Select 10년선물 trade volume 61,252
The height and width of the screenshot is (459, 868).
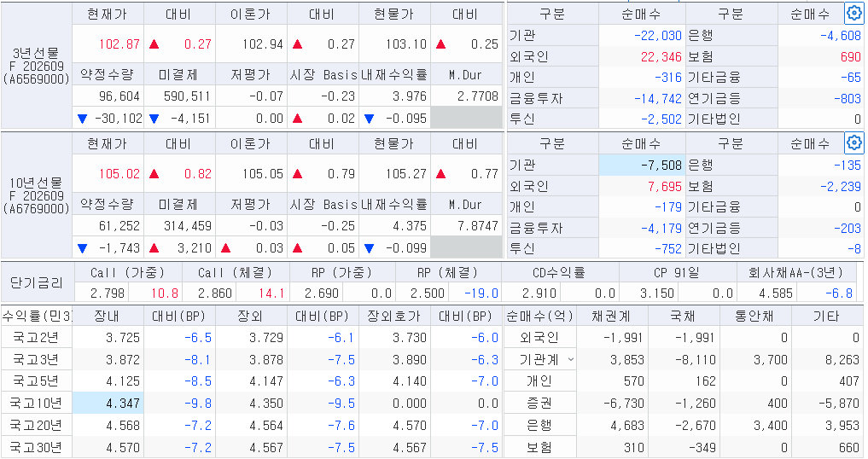pos(119,226)
